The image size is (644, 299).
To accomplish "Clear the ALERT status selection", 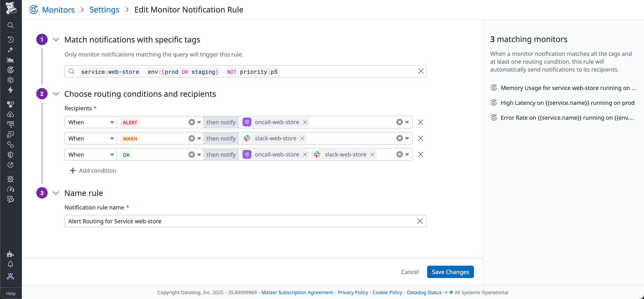I will pos(191,122).
